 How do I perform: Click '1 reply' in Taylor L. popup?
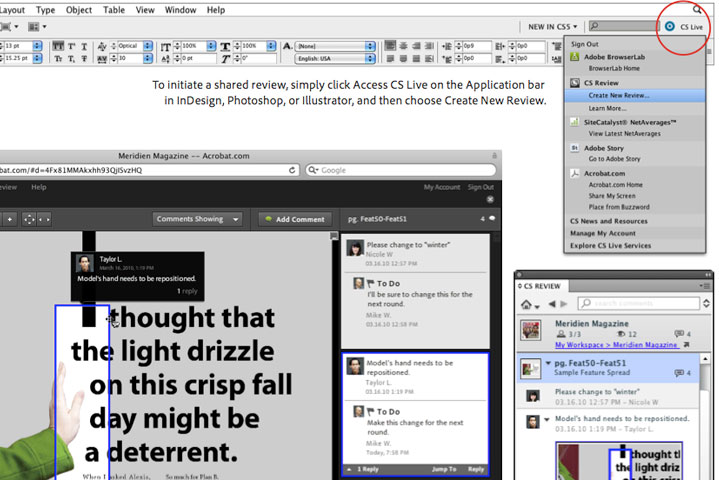(187, 291)
